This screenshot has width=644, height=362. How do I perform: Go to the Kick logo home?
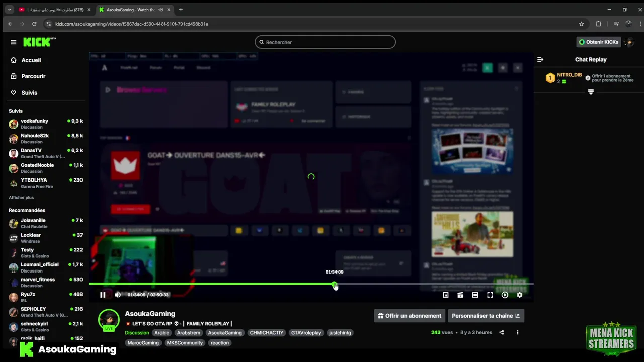pyautogui.click(x=40, y=42)
